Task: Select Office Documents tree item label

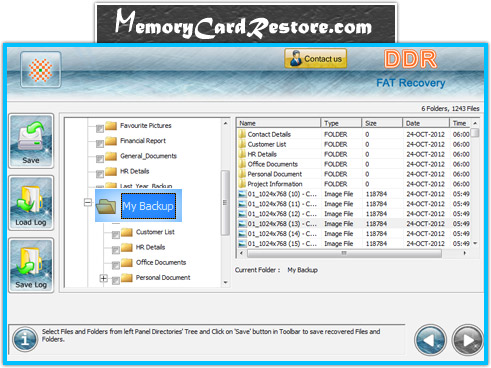Action: point(161,262)
